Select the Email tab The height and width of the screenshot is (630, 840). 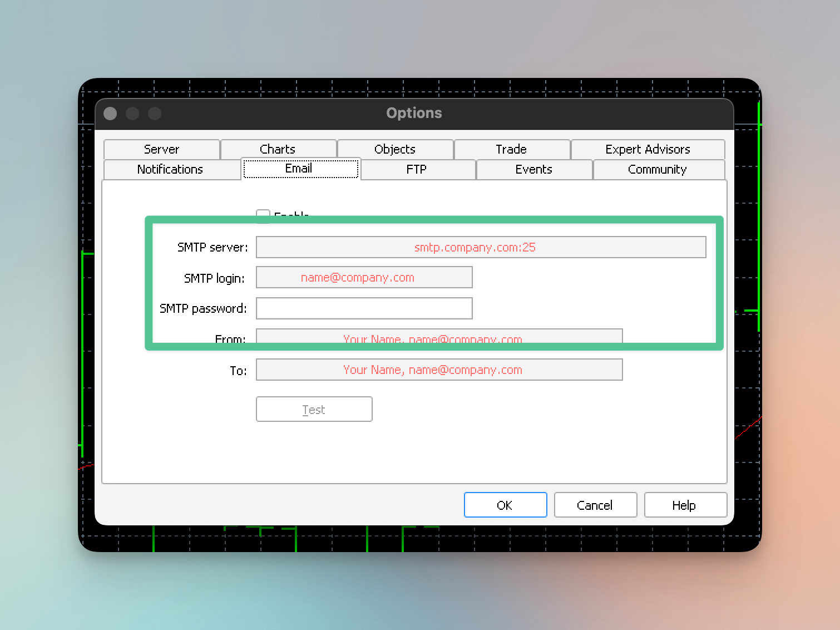tap(300, 169)
